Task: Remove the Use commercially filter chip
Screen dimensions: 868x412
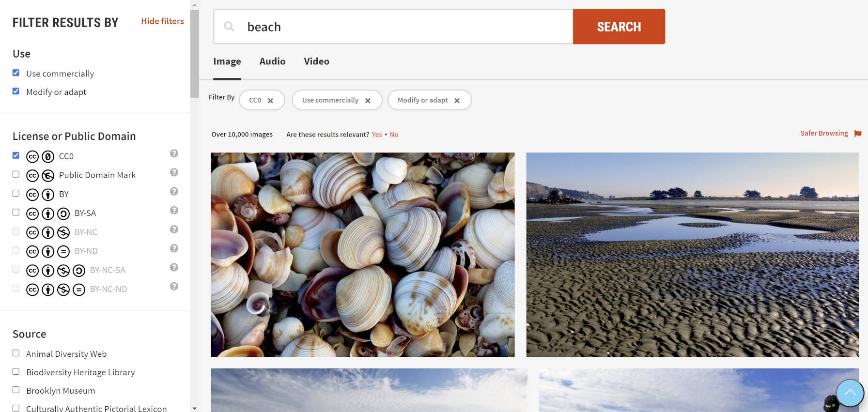Action: 368,101
